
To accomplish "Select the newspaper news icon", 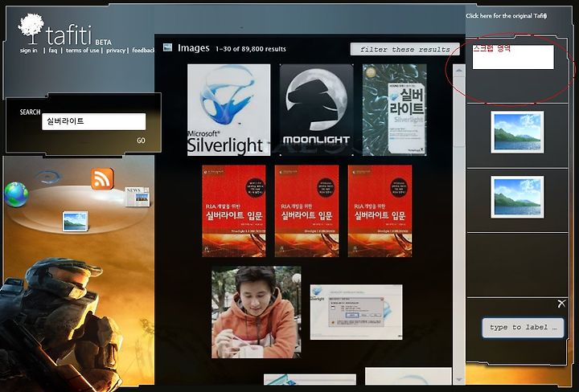I will [x=137, y=197].
